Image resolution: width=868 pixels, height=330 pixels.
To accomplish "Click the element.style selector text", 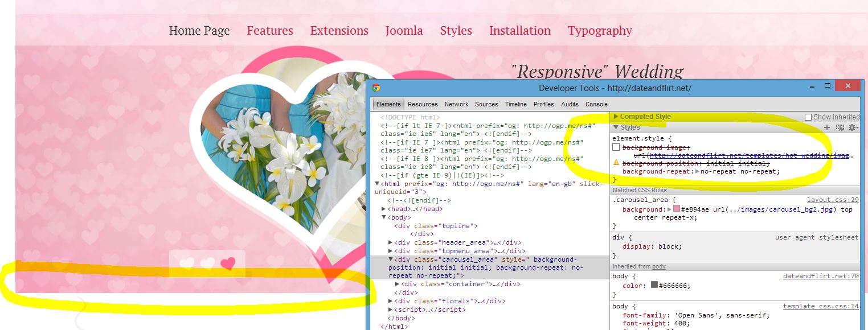I will 638,138.
